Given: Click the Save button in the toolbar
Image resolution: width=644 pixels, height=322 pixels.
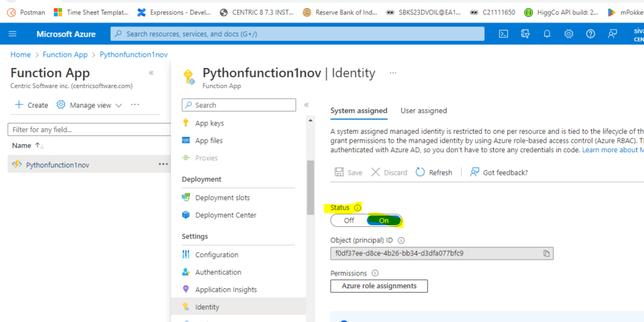Looking at the screenshot, I should 348,172.
